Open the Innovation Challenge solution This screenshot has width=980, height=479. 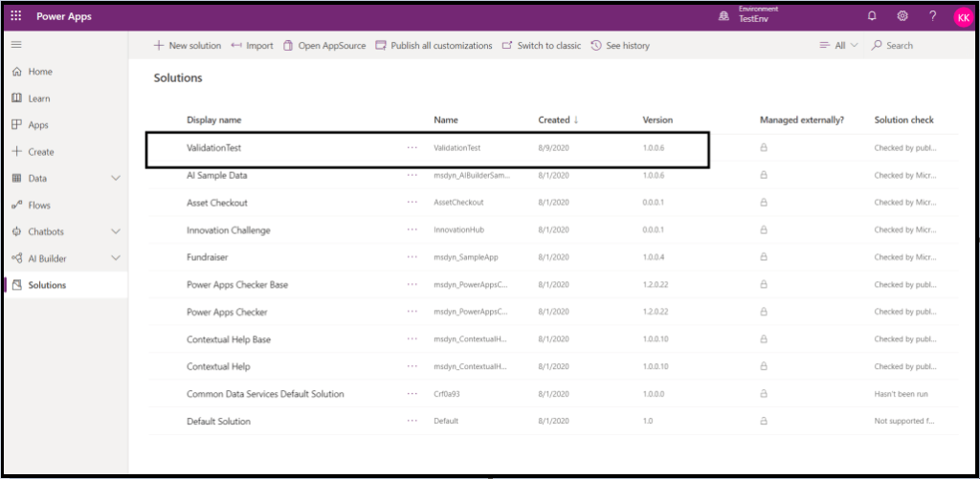tap(228, 230)
